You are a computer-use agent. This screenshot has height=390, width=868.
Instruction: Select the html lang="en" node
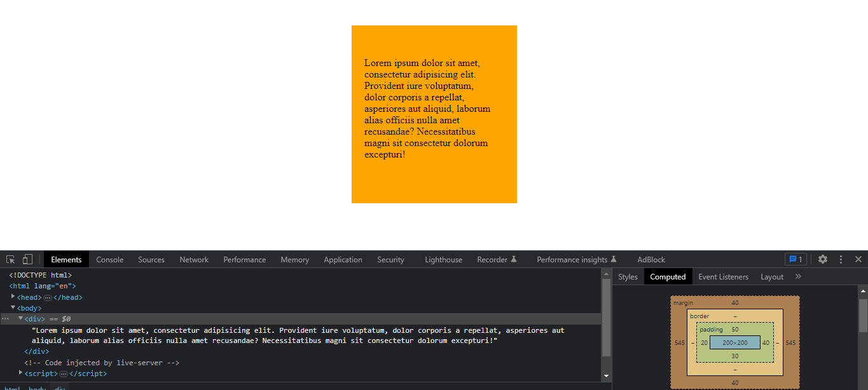42,286
